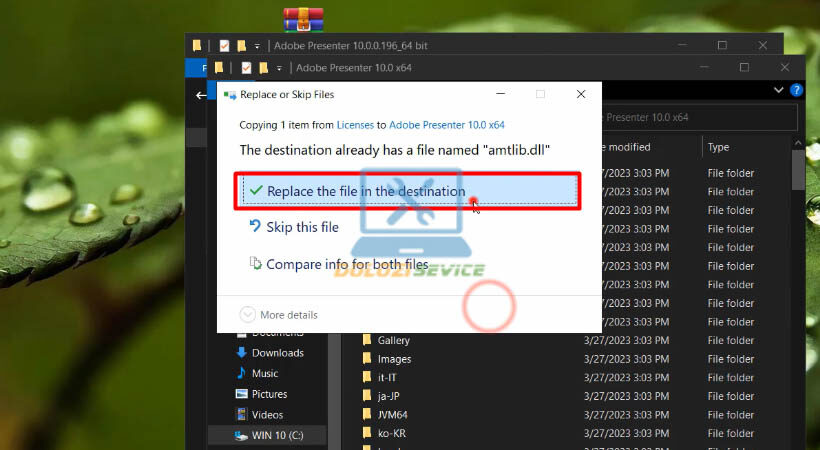The height and width of the screenshot is (450, 820).
Task: Close the Replace or Skip Files dialog
Action: [580, 94]
